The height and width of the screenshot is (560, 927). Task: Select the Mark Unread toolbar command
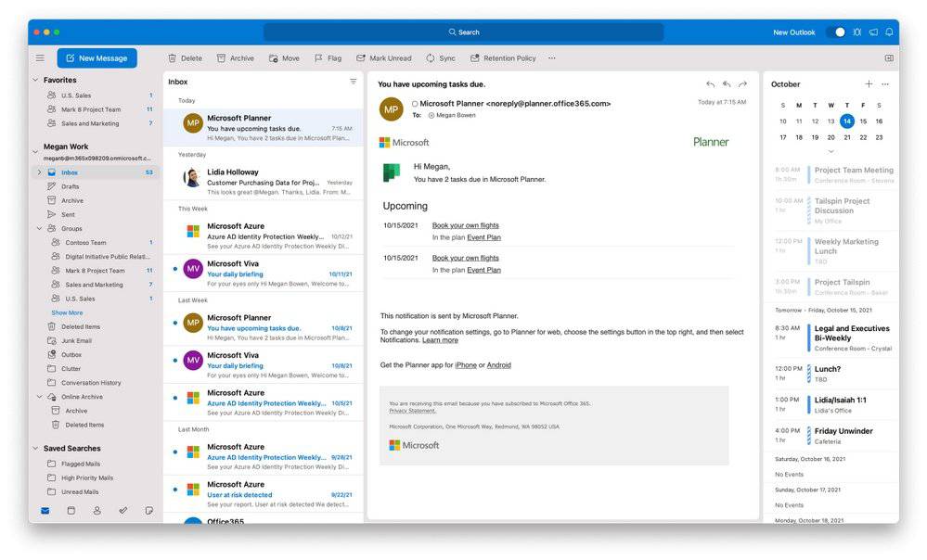pyautogui.click(x=384, y=57)
